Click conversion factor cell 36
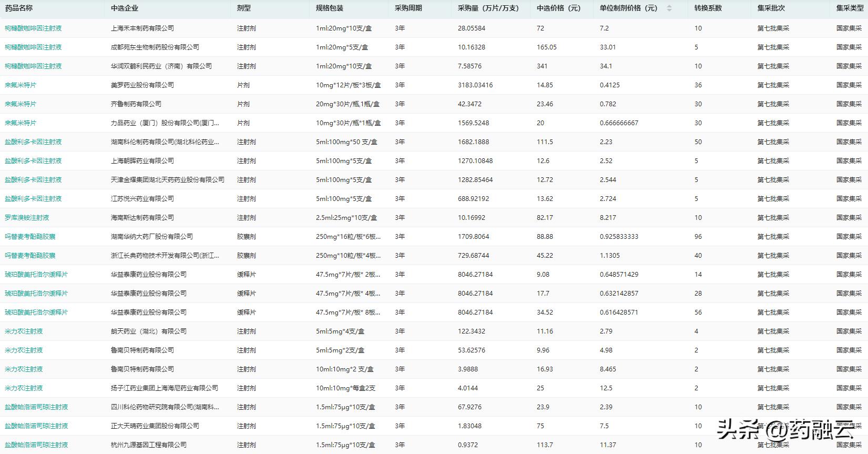The image size is (868, 454). coord(698,85)
